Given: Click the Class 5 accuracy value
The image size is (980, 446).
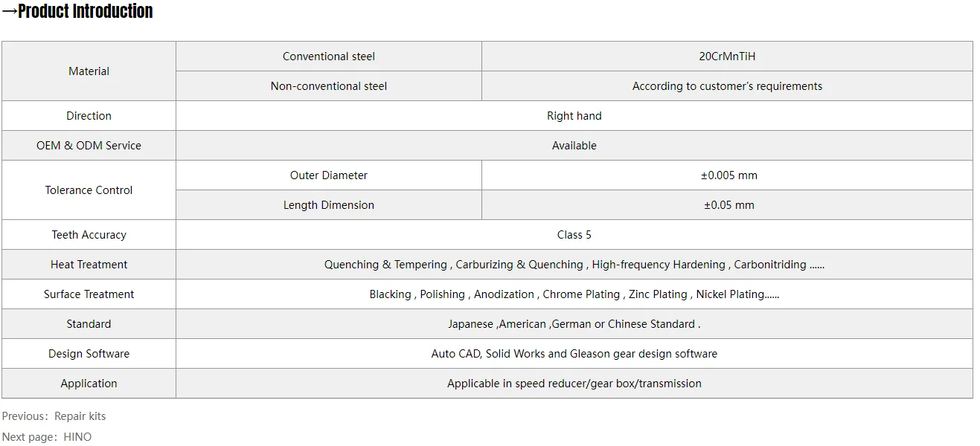Looking at the screenshot, I should pos(574,235).
